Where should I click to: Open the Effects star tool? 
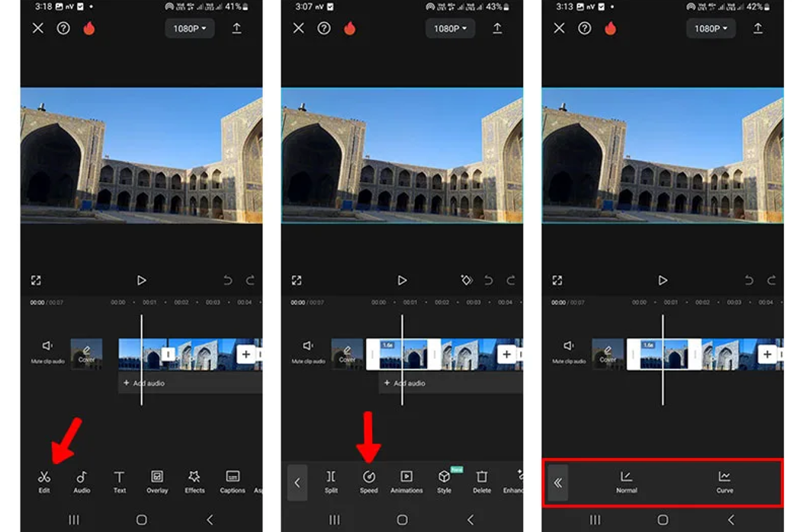click(x=194, y=480)
